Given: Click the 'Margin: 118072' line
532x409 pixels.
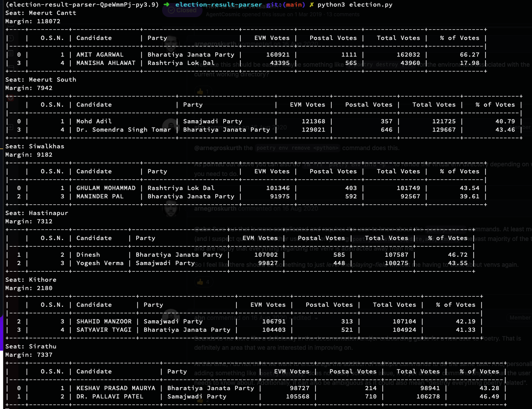Looking at the screenshot, I should click(x=33, y=21).
